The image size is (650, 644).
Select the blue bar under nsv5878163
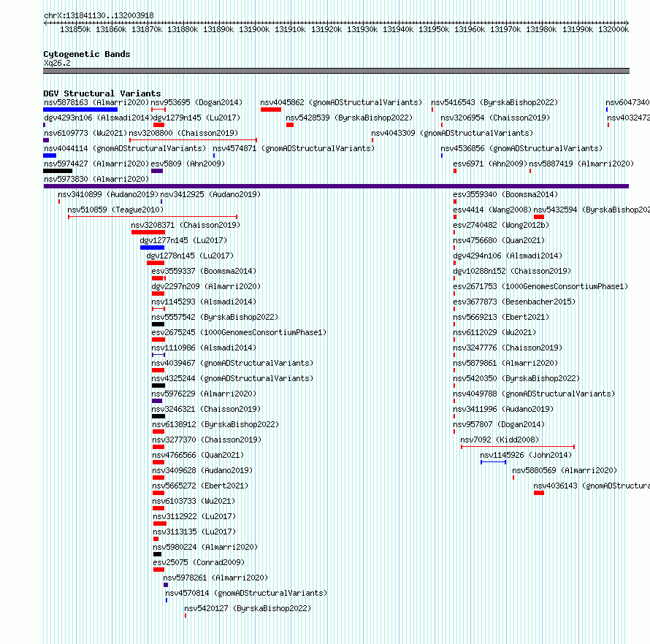[x=80, y=110]
